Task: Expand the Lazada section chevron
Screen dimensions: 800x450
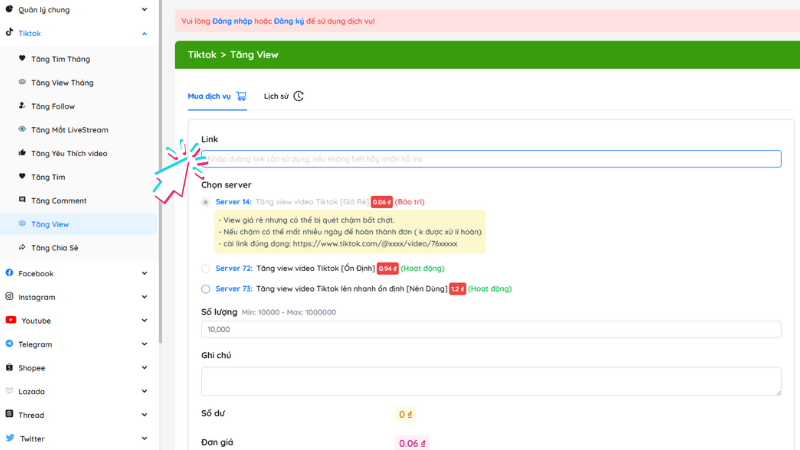Action: (144, 391)
